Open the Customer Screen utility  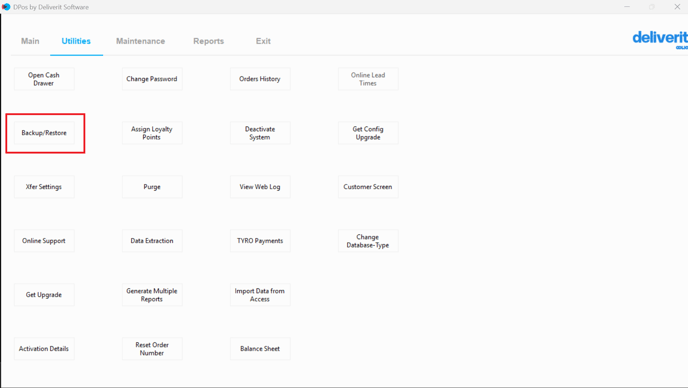pyautogui.click(x=368, y=187)
